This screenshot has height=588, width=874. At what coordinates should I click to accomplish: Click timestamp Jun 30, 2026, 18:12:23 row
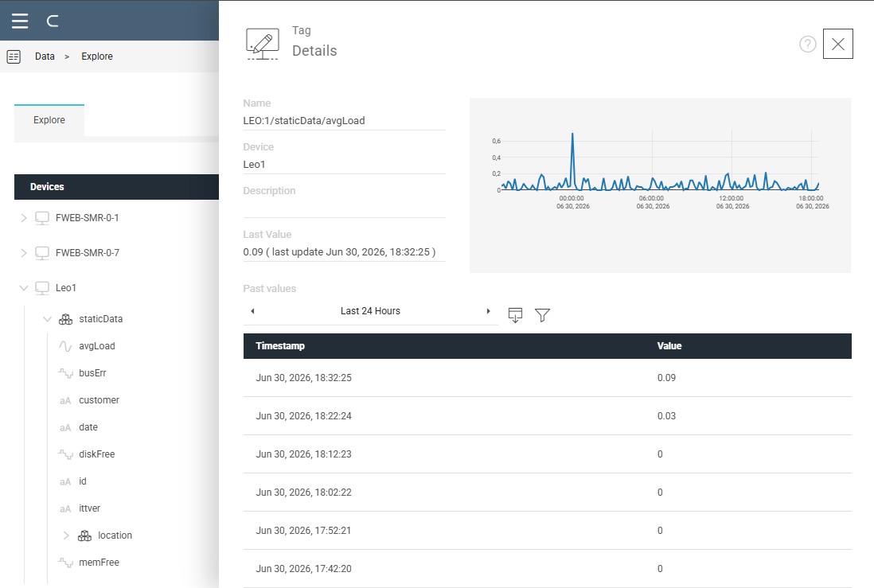pos(548,454)
